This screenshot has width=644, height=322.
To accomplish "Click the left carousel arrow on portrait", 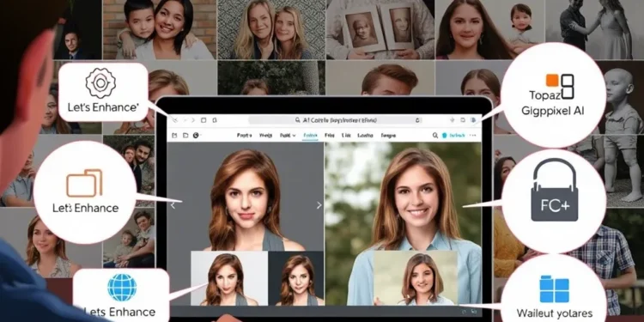I will 173,205.
